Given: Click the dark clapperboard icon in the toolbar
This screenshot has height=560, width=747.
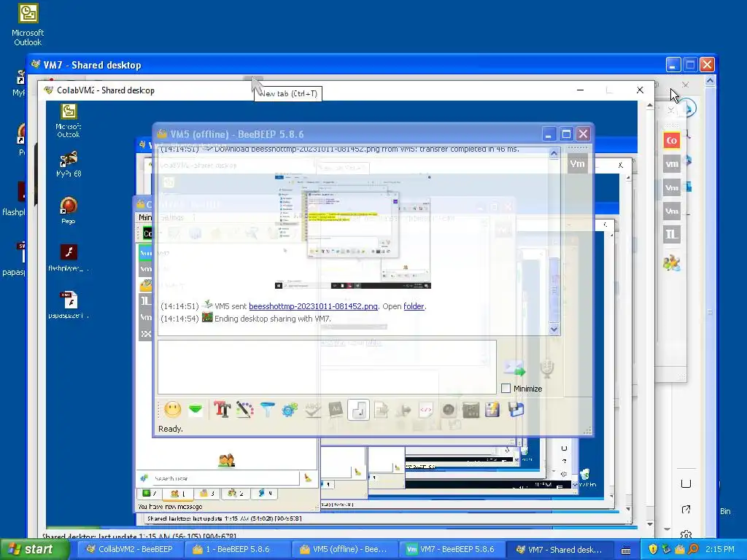Looking at the screenshot, I should (x=471, y=410).
